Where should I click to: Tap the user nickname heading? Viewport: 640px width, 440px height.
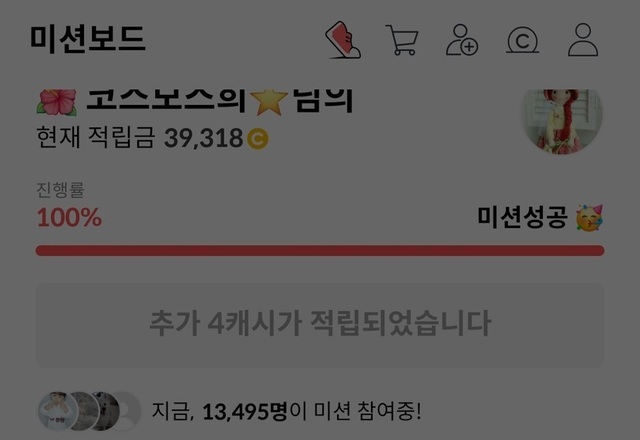click(x=194, y=102)
